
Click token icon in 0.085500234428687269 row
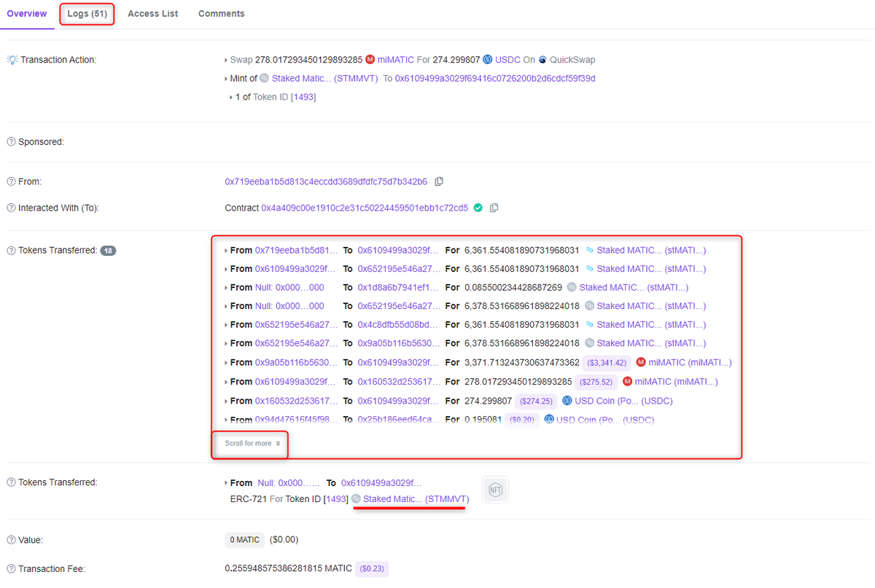572,287
